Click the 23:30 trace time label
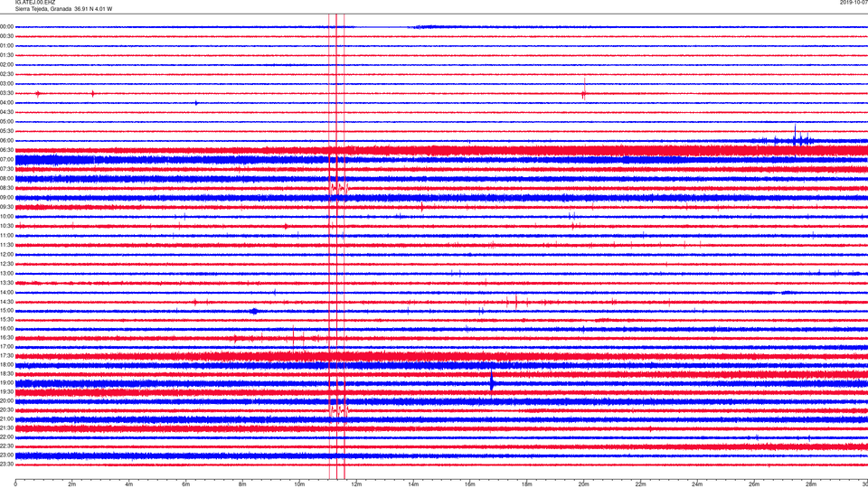868x488 pixels. pos(6,465)
